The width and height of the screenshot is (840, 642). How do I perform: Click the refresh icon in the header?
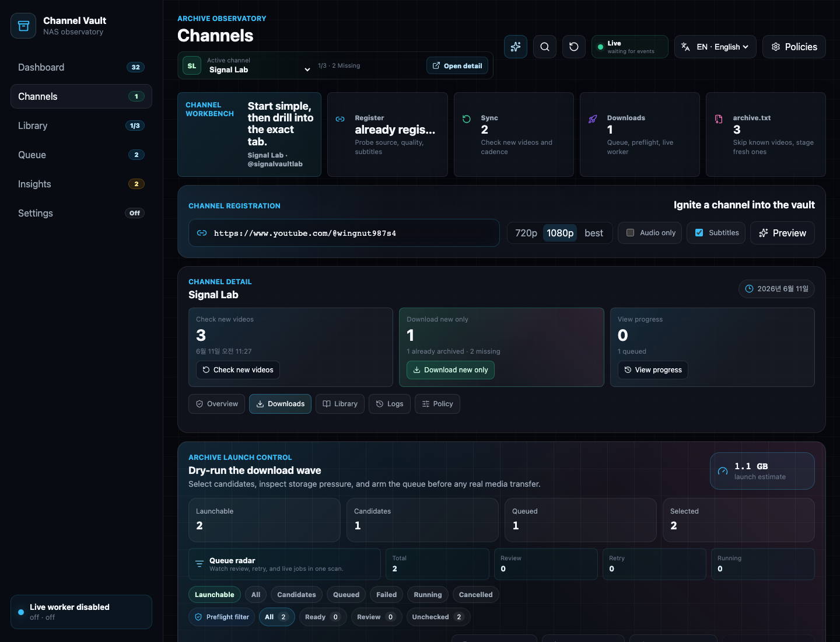pos(574,47)
